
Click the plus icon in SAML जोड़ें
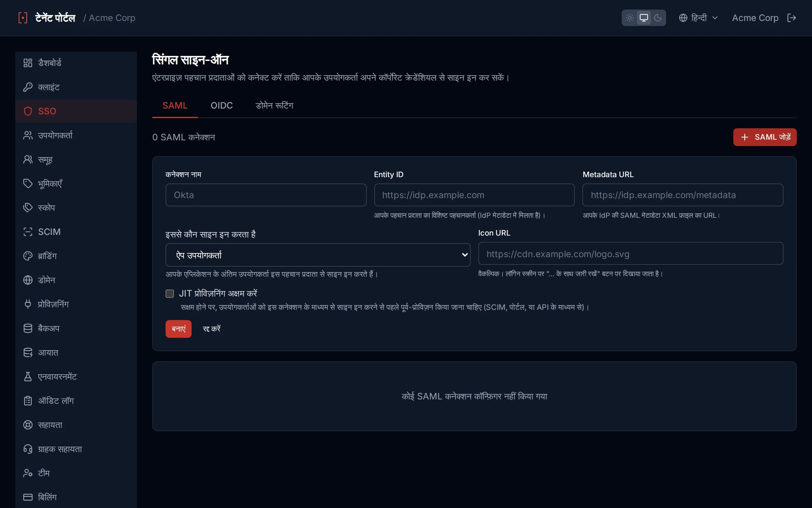tap(744, 137)
